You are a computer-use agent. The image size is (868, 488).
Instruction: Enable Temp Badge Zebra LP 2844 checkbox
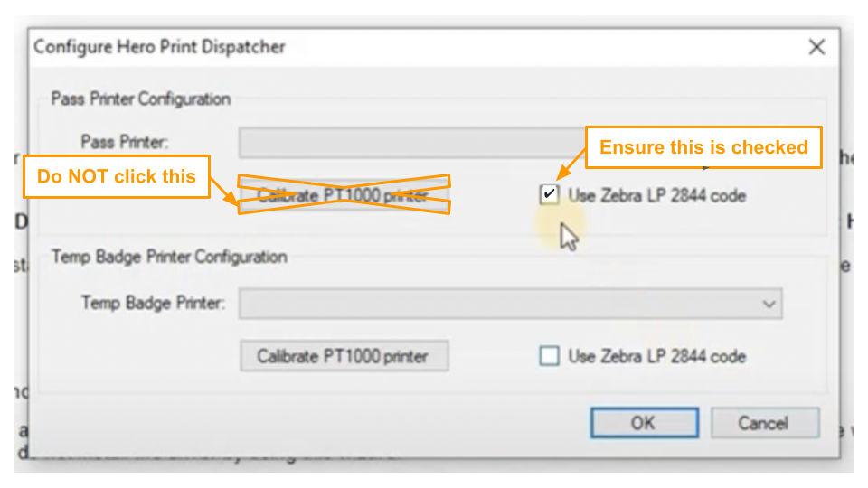pyautogui.click(x=549, y=356)
